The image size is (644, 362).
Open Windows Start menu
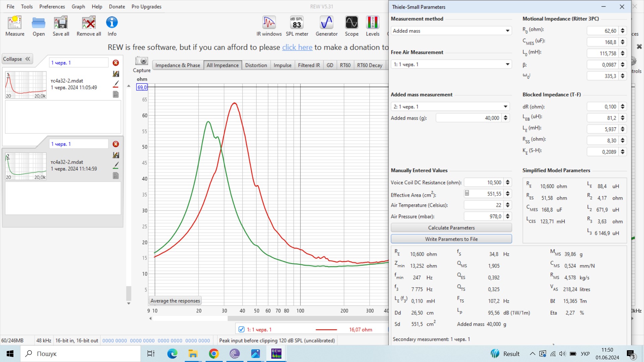10,354
